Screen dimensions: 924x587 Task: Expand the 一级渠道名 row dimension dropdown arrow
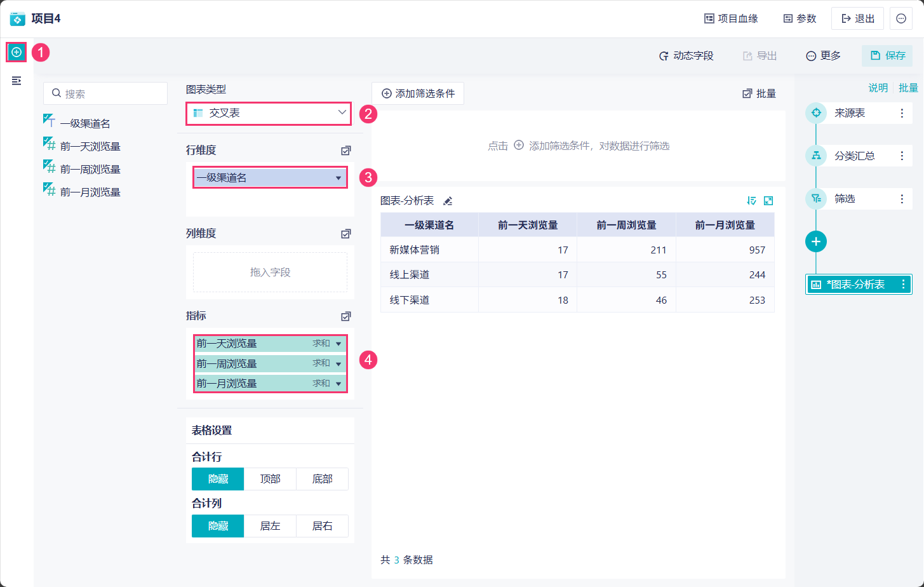click(x=338, y=178)
